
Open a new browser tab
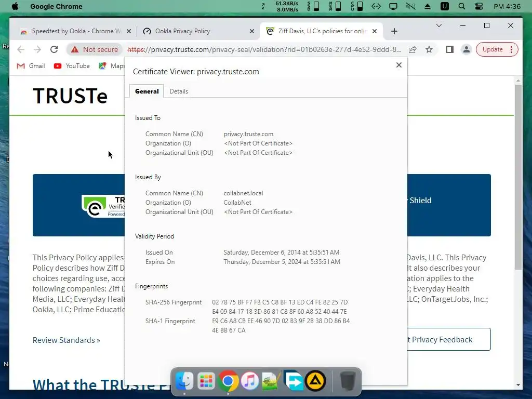394,31
